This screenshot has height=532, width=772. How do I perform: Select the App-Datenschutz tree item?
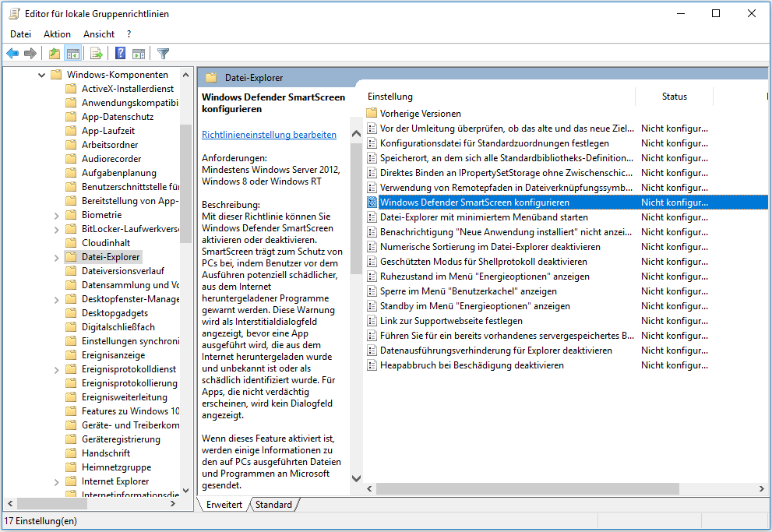[117, 117]
